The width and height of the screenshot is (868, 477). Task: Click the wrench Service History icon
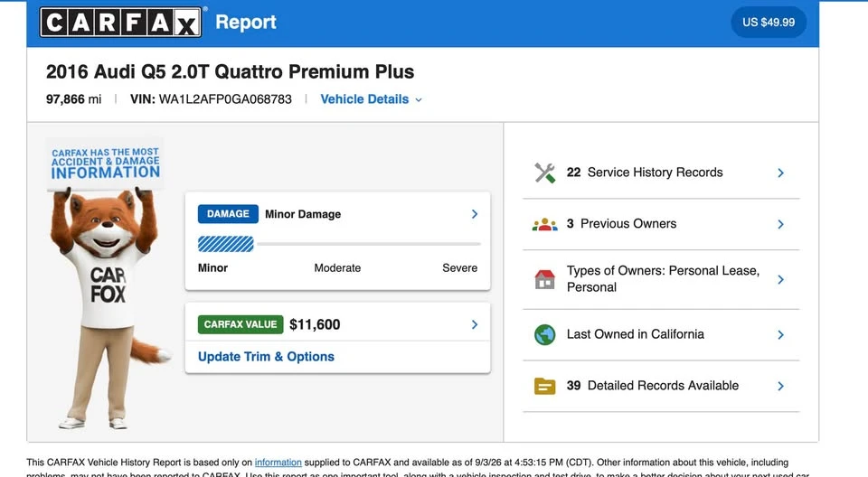544,173
